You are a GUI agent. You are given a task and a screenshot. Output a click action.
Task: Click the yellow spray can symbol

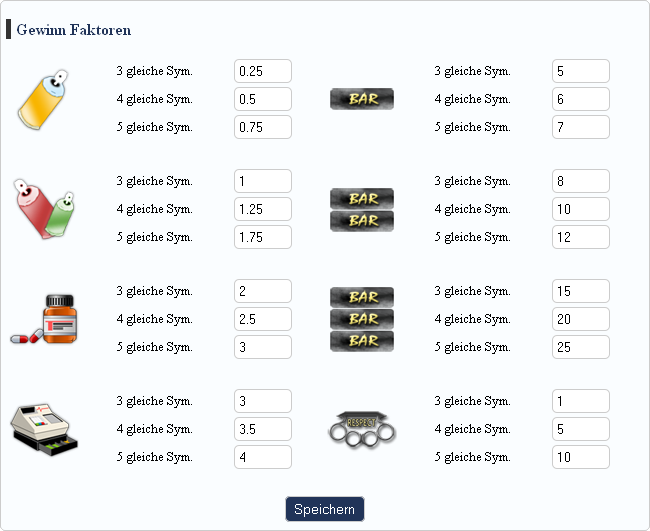(x=44, y=99)
